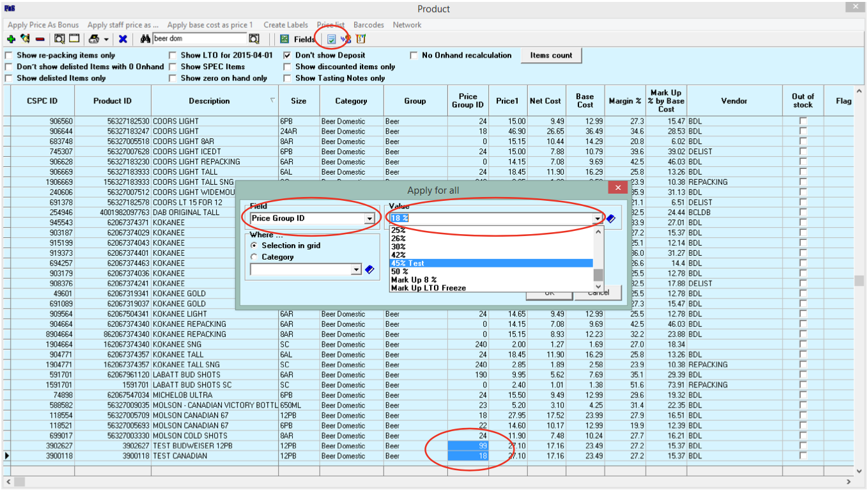The image size is (868, 490).
Task: Click the preview icon left of the printer
Action: point(59,39)
